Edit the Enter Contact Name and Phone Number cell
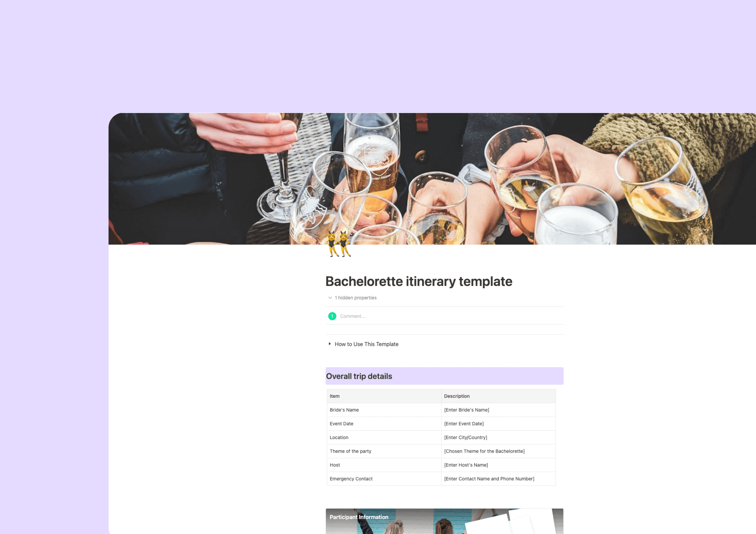Screen dimensions: 756x534 (499, 479)
